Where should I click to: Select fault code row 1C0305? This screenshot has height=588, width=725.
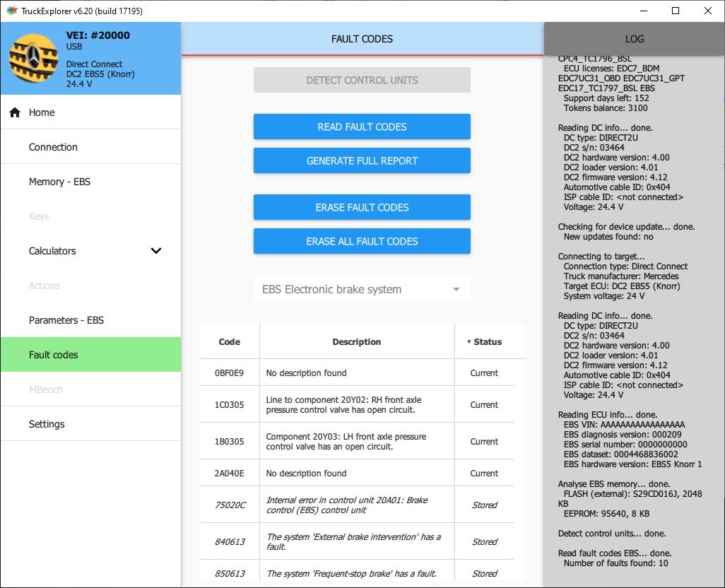[357, 404]
